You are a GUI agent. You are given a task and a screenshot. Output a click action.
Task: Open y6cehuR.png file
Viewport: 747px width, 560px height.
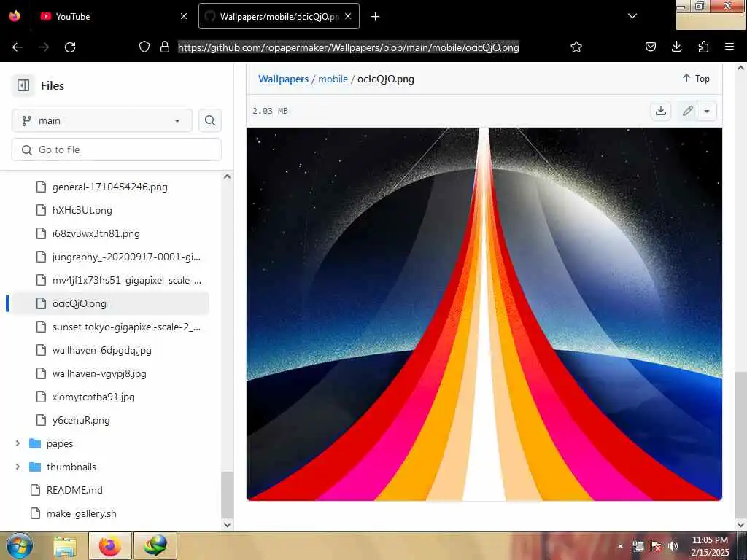pos(81,420)
